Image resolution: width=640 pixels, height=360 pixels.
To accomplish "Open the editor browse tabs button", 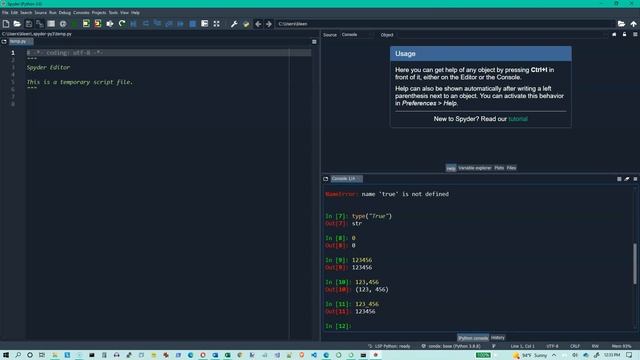I will (x=4, y=42).
